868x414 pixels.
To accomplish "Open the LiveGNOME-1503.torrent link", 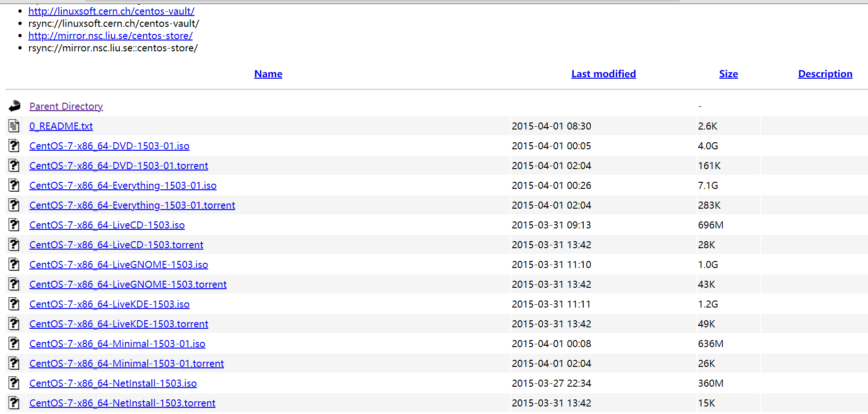I will coord(128,284).
